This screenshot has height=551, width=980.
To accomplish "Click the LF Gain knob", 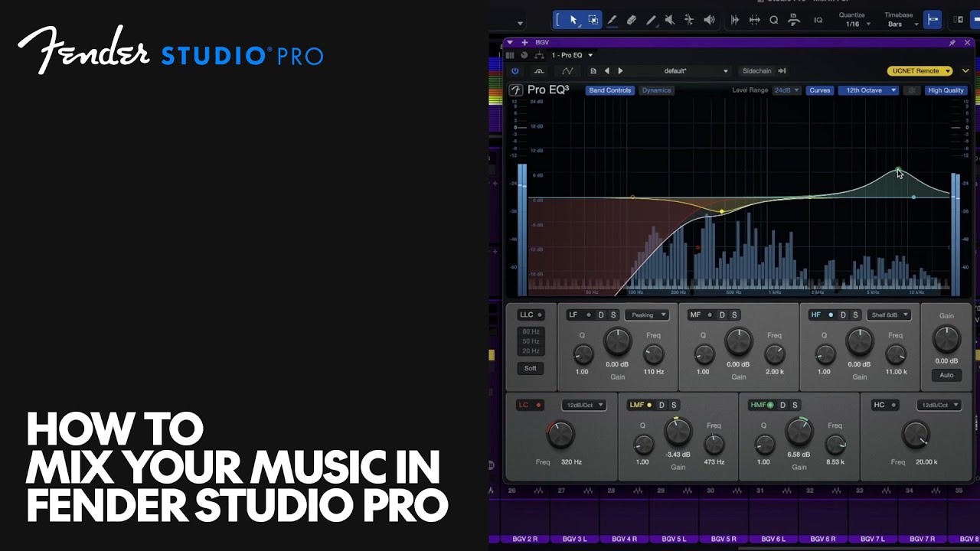I will click(617, 341).
